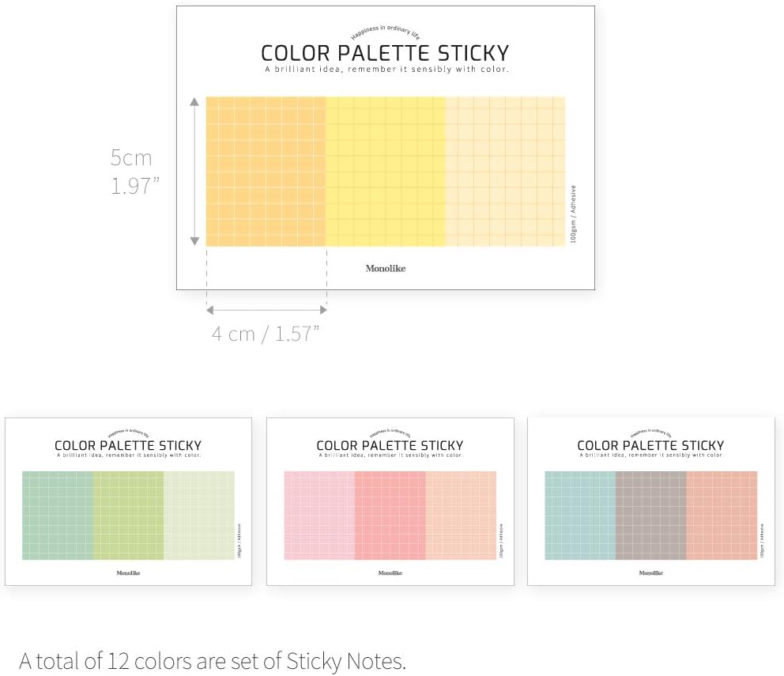Image resolution: width=784 pixels, height=676 pixels.
Task: Click the horizontal width arrow under the orange swatch
Action: 266,310
